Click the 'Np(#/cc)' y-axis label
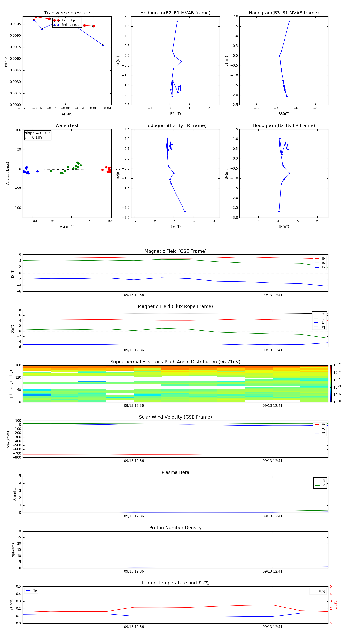351x644 pixels. click(13, 550)
